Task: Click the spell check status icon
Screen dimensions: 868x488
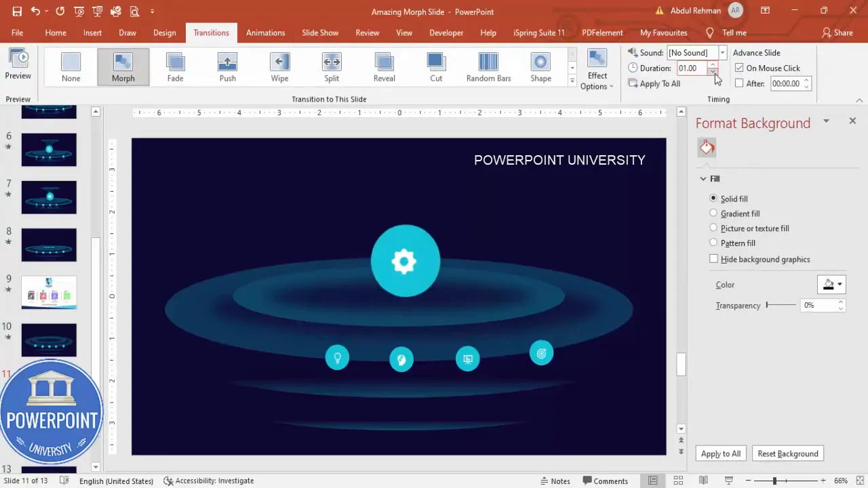Action: coord(64,481)
